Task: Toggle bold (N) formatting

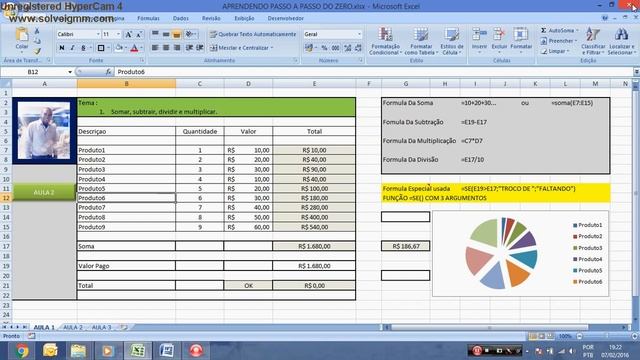Action: click(x=62, y=48)
